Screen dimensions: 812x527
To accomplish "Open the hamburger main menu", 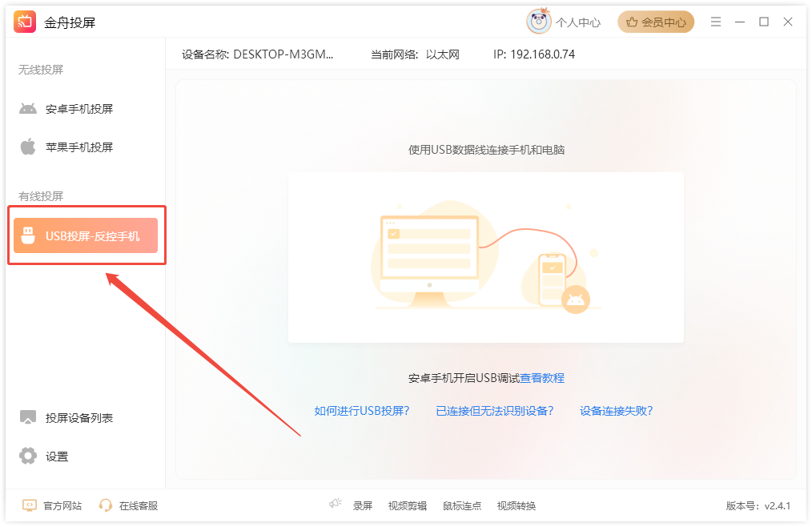I will pos(716,22).
